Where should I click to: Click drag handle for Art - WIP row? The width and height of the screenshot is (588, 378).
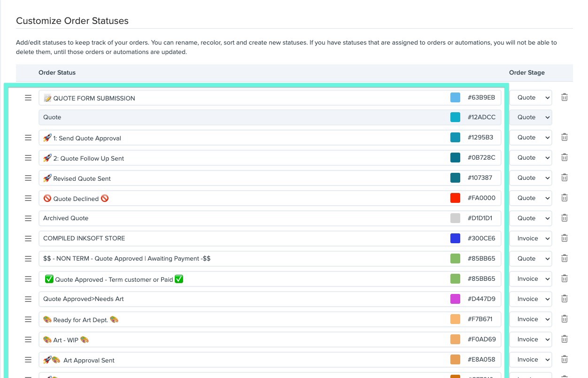point(28,339)
